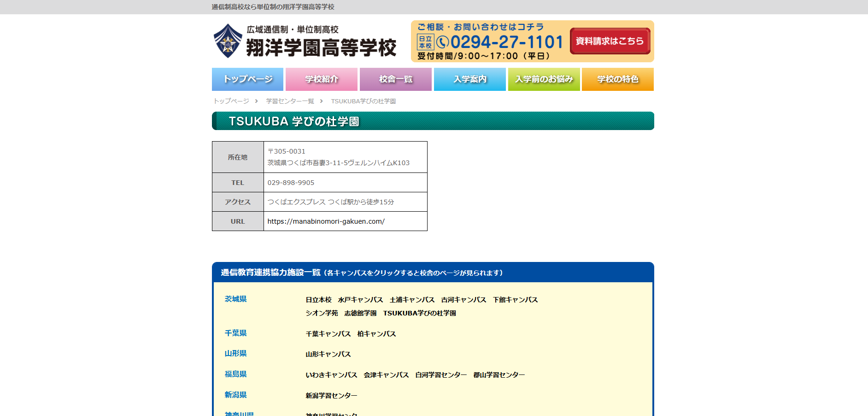
Task: Open the 入学前のお悩み navigation tab
Action: tap(544, 79)
